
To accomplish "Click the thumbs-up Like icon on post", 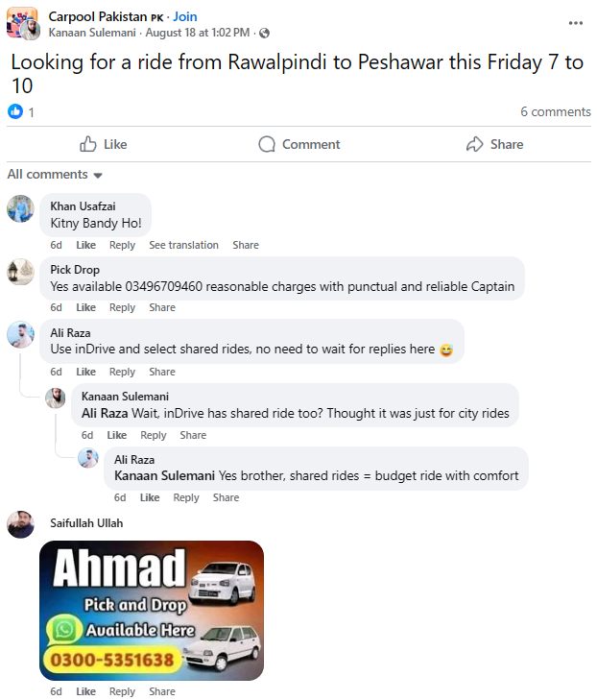I will pos(88,144).
